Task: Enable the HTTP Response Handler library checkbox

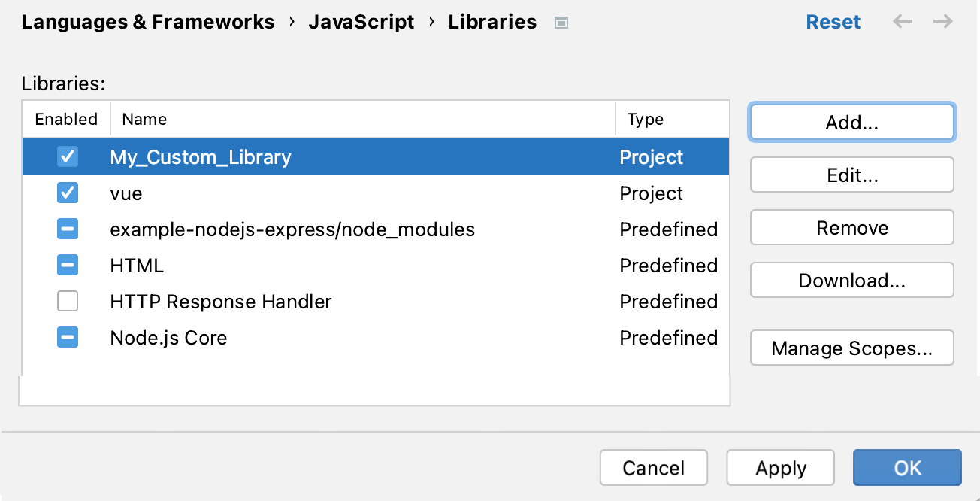Action: [68, 301]
